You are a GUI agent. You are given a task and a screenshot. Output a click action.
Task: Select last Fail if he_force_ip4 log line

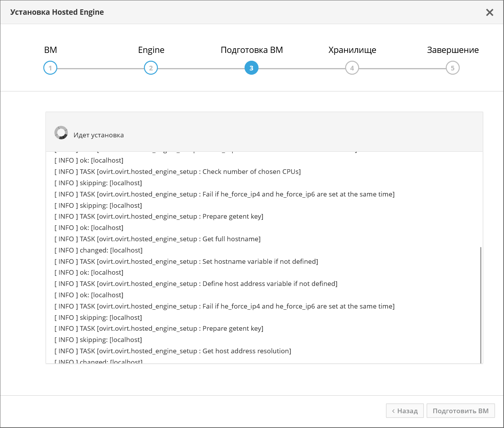coord(224,306)
